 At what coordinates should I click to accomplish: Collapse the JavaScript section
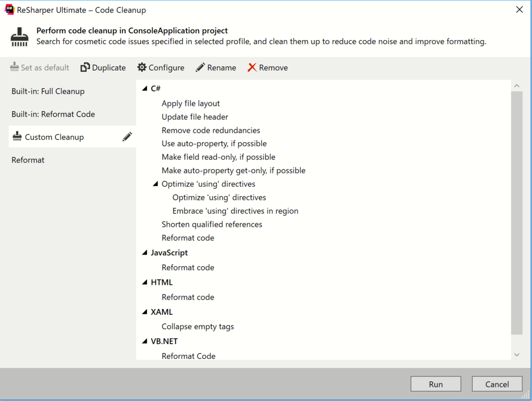click(x=145, y=253)
